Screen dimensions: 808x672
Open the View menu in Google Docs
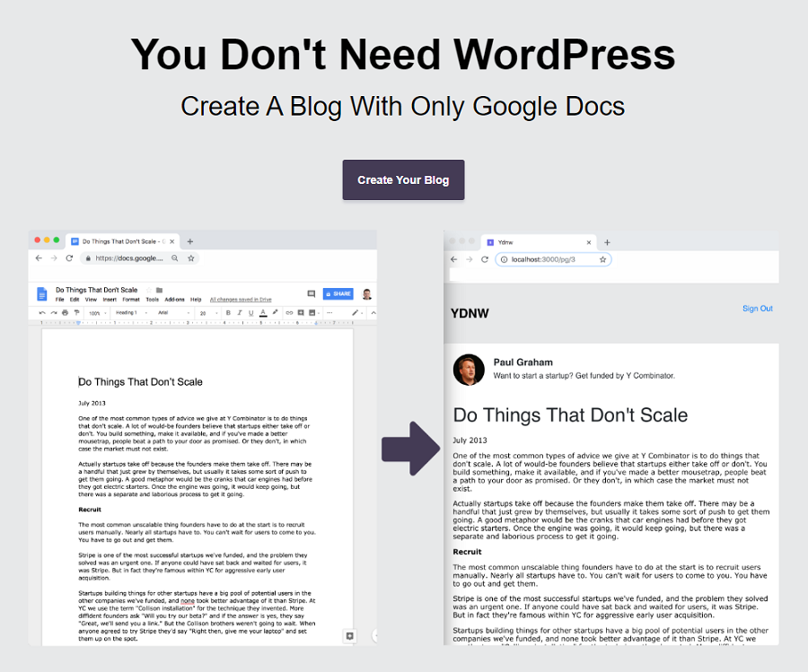[91, 299]
